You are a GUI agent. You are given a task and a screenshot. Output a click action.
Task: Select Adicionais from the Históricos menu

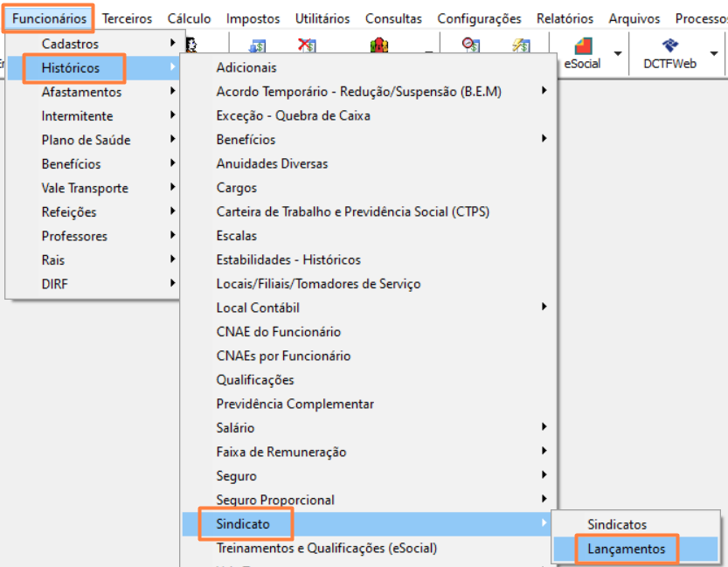coord(246,67)
